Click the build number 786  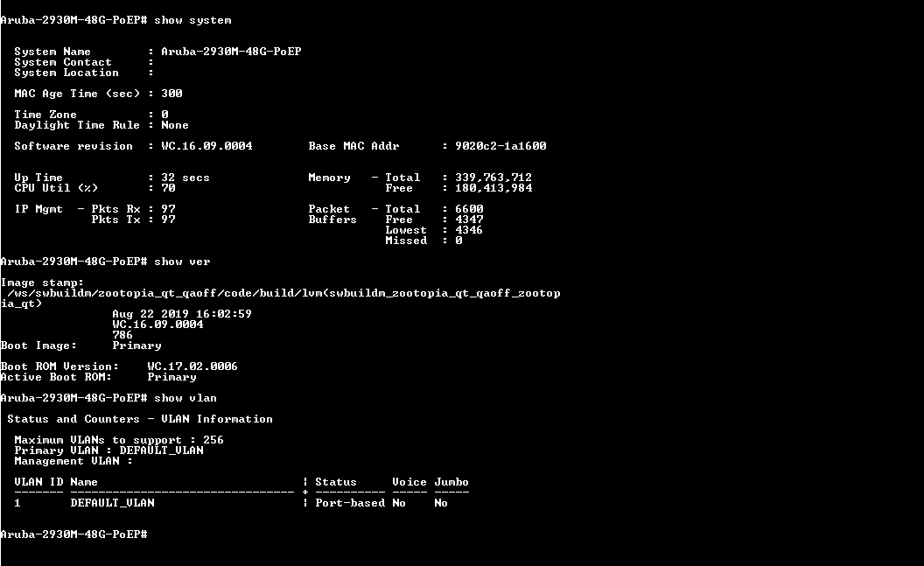[122, 336]
